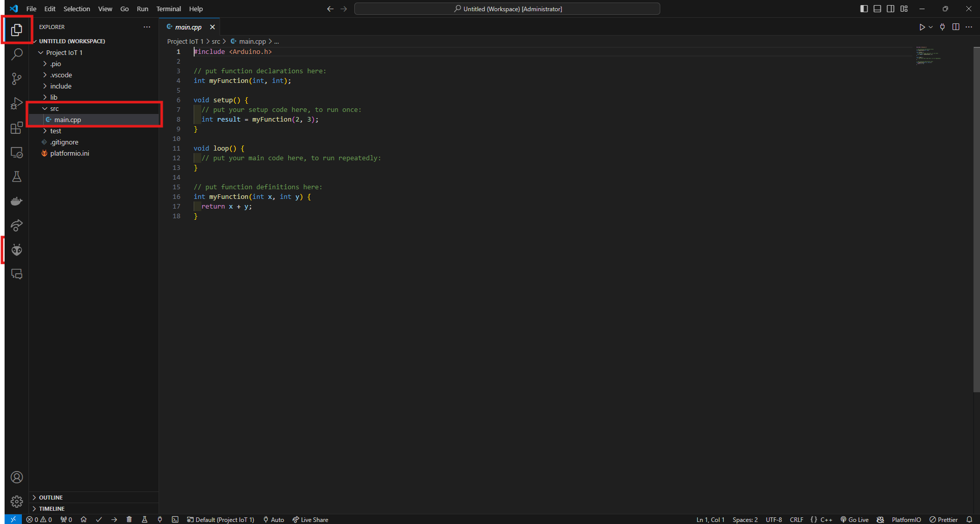Select the main.cpp editor tab
980x524 pixels.
(188, 27)
